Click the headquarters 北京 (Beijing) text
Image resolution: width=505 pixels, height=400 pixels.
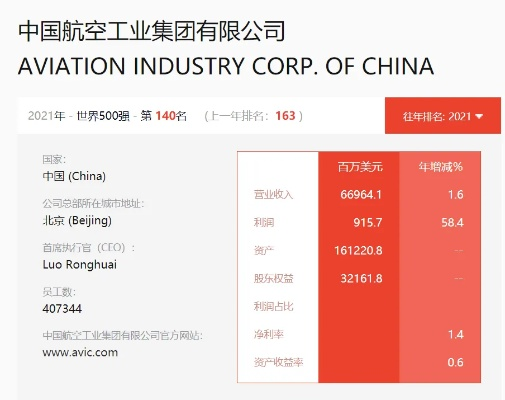(77, 221)
